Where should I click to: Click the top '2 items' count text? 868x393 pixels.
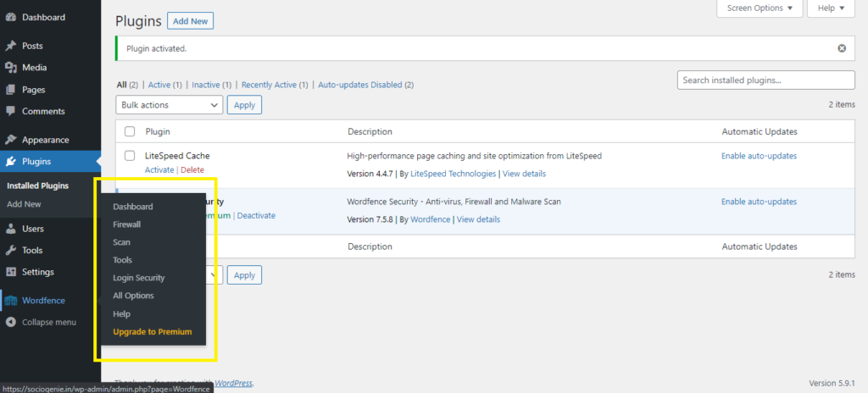(x=842, y=105)
